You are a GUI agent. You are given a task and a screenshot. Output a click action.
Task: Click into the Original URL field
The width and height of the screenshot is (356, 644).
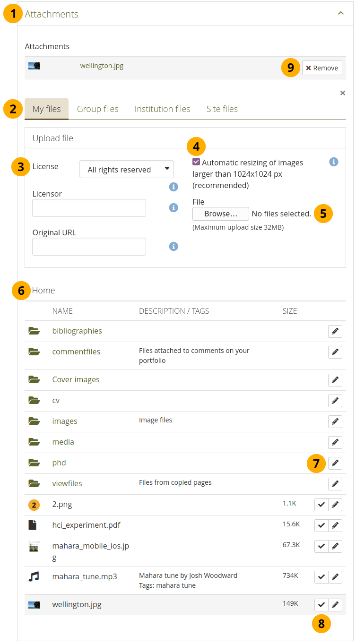pos(89,247)
